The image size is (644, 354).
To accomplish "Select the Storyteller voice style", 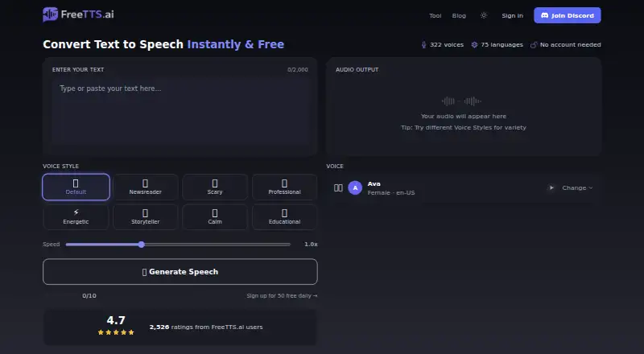I will pos(146,216).
